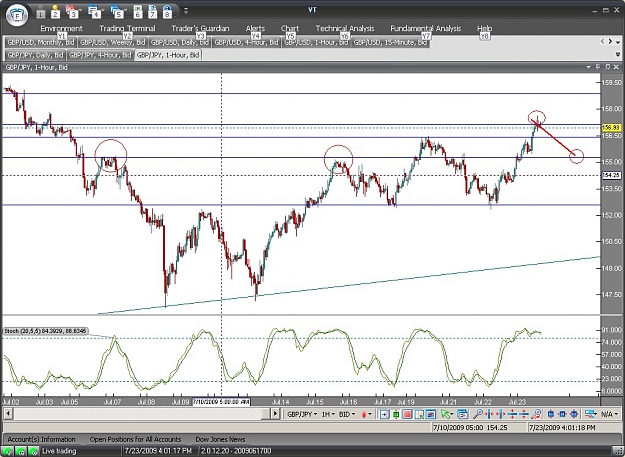Select the GBP/JPY, 1-Hour, Bid tab

click(x=168, y=55)
